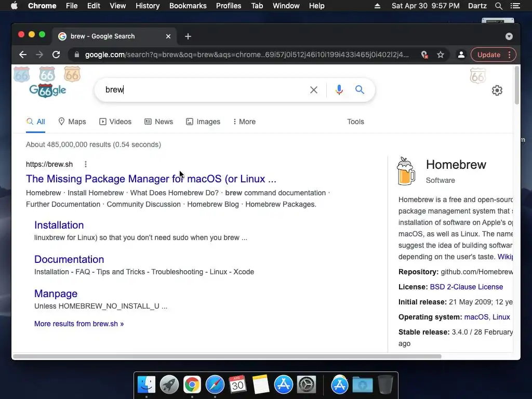Click into the search field containing 'brew'
Image resolution: width=532 pixels, height=399 pixels.
pyautogui.click(x=204, y=89)
